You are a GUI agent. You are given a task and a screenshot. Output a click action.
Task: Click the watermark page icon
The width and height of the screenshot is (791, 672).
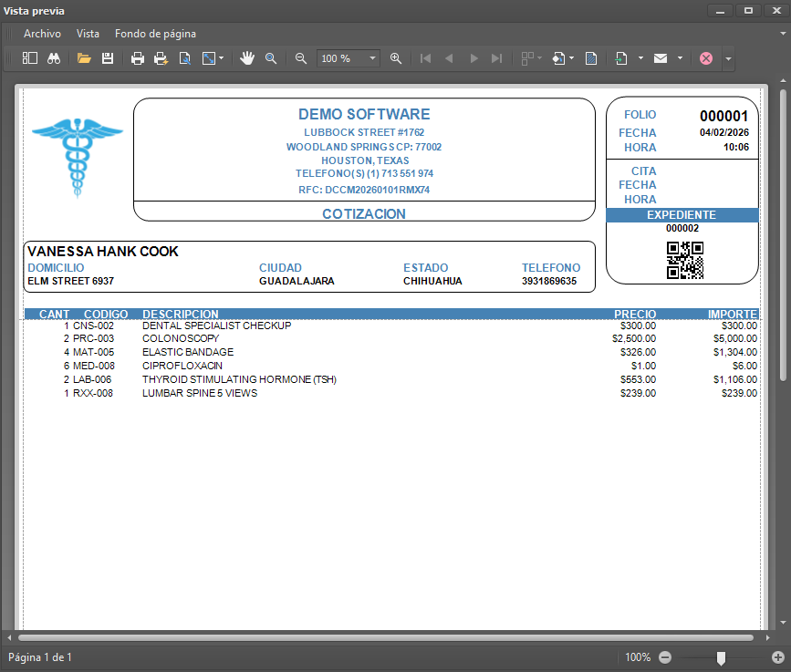click(x=591, y=58)
